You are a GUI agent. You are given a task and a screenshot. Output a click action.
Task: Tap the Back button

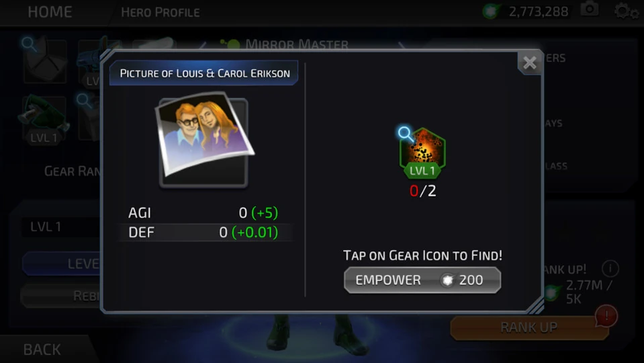coord(42,350)
